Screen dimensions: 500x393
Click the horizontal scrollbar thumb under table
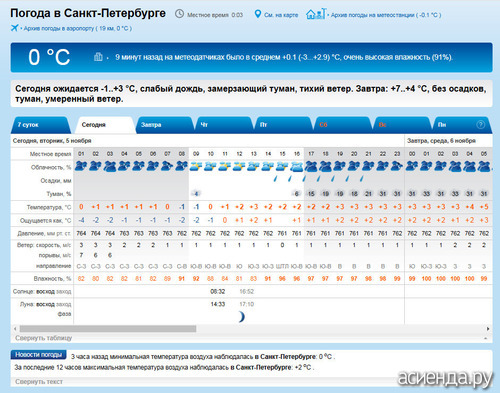[108, 329]
